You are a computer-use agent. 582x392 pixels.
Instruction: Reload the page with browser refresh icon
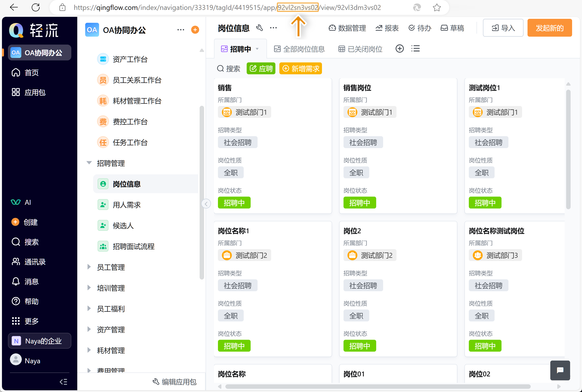coord(36,7)
